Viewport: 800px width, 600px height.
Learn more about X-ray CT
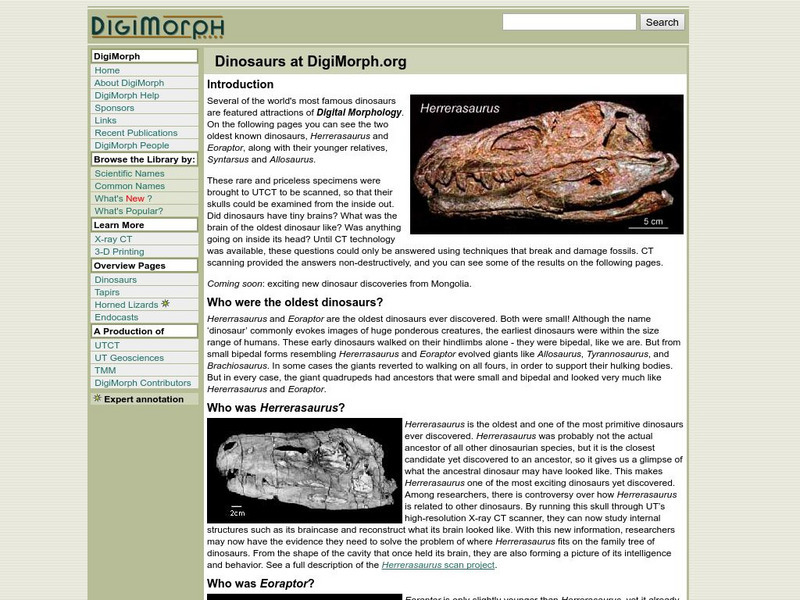pos(113,239)
